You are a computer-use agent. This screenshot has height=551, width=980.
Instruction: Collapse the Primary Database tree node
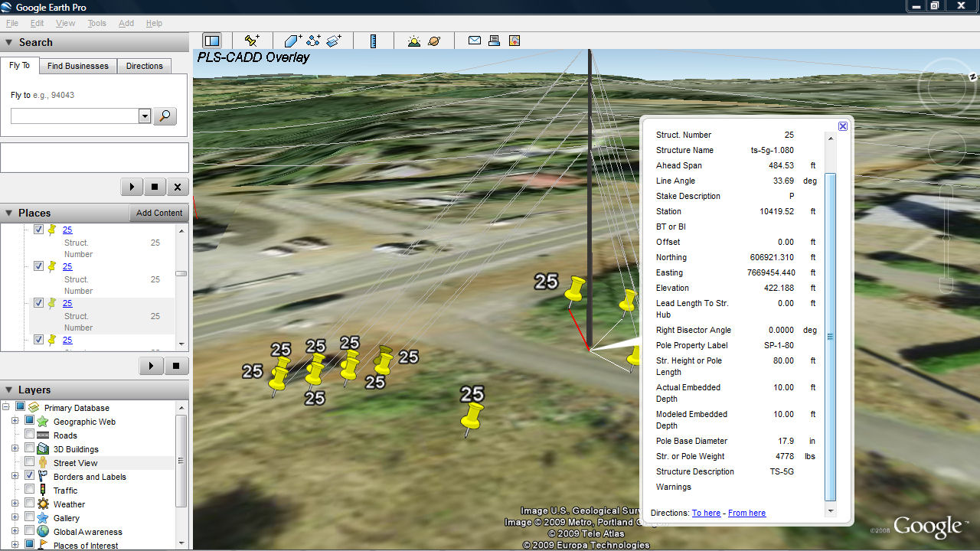click(6, 408)
